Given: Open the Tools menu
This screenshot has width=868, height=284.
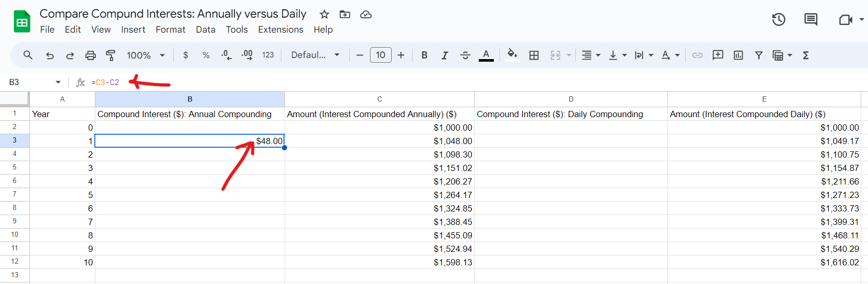Looking at the screenshot, I should pyautogui.click(x=237, y=30).
